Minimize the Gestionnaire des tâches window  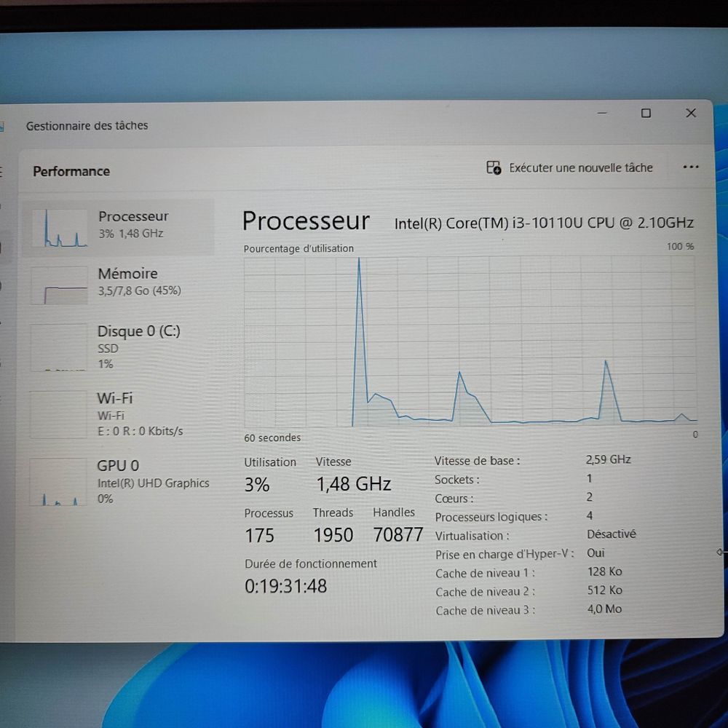point(602,113)
